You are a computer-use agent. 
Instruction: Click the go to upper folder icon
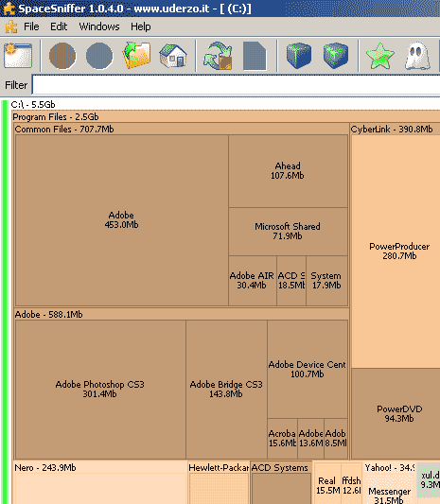pyautogui.click(x=136, y=55)
